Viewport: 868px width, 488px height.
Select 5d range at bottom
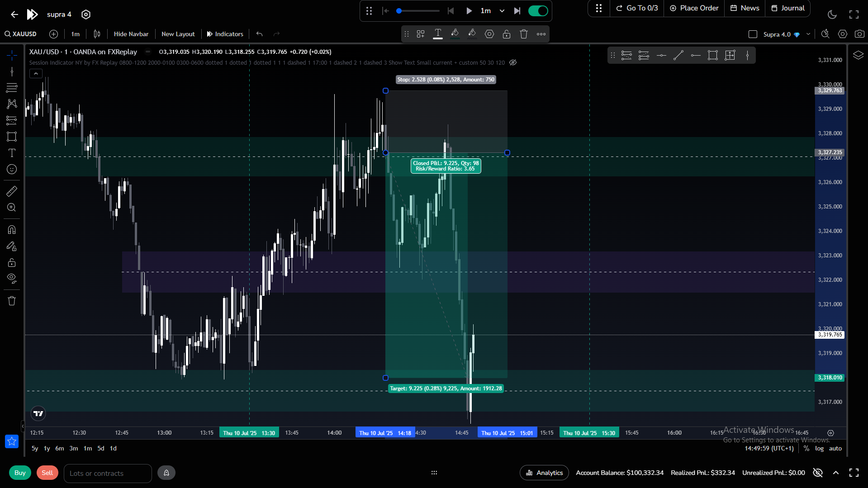(101, 448)
